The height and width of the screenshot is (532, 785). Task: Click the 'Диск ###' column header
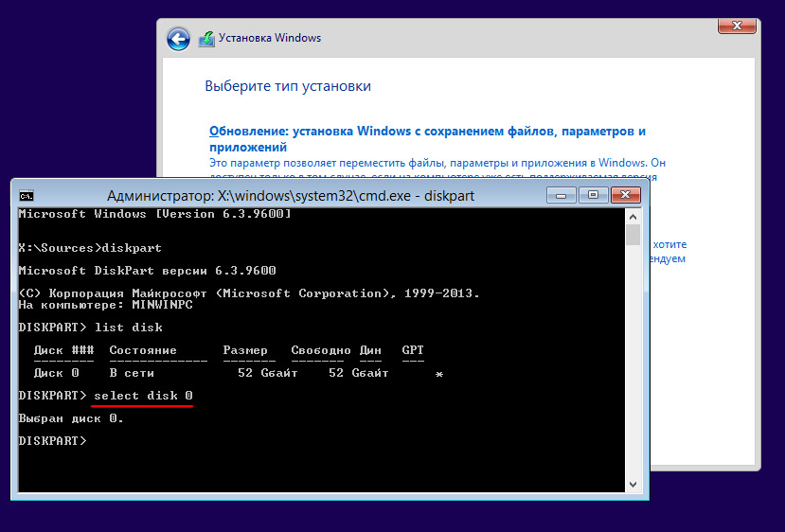tap(63, 350)
